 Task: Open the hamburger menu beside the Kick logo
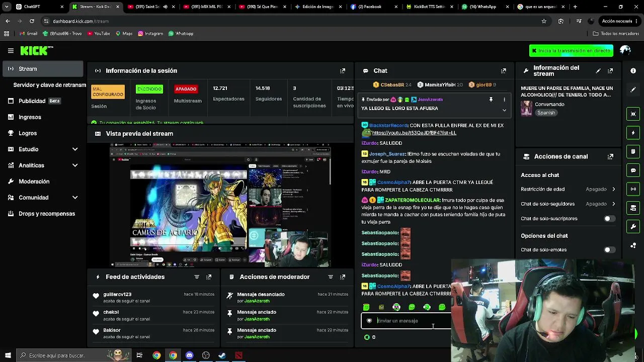11,51
